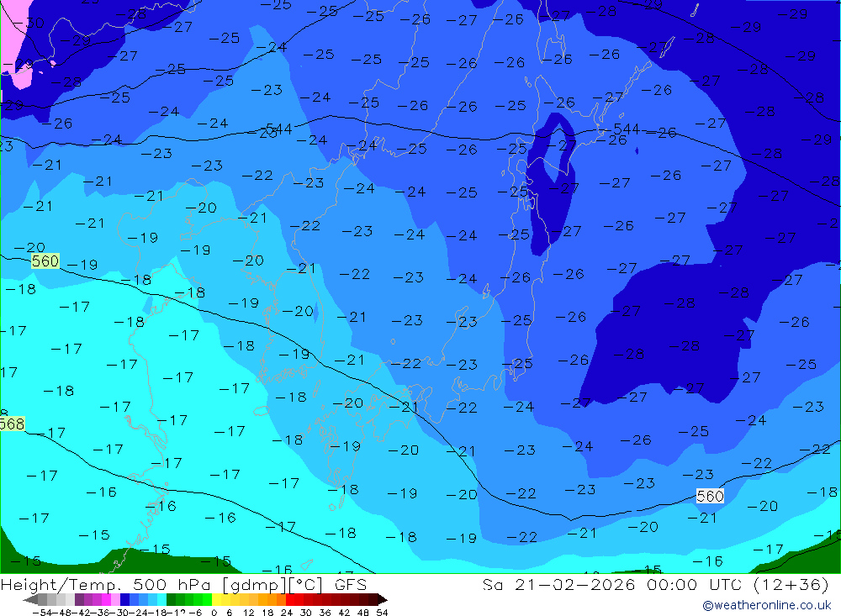Click the '54' legend scale maximum
Viewport: 841px width, 616px height.
coord(382,613)
